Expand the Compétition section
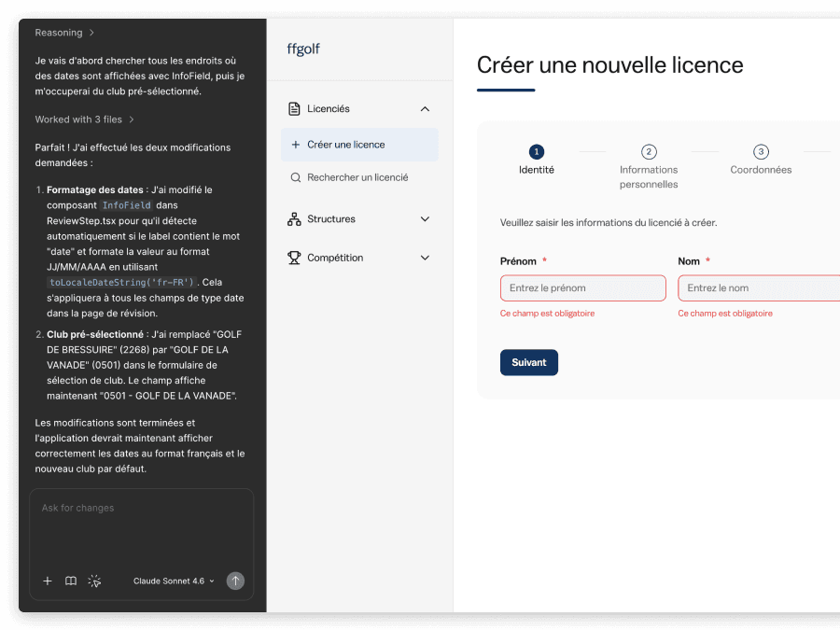 [x=425, y=258]
